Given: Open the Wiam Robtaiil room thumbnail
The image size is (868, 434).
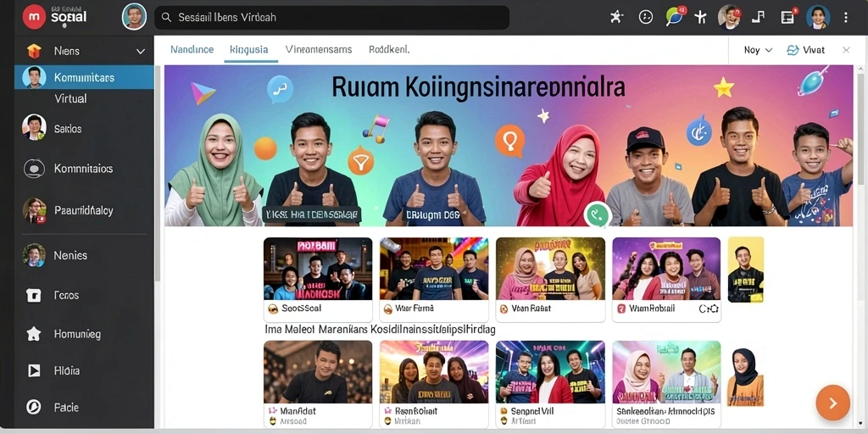Looking at the screenshot, I should (x=666, y=269).
